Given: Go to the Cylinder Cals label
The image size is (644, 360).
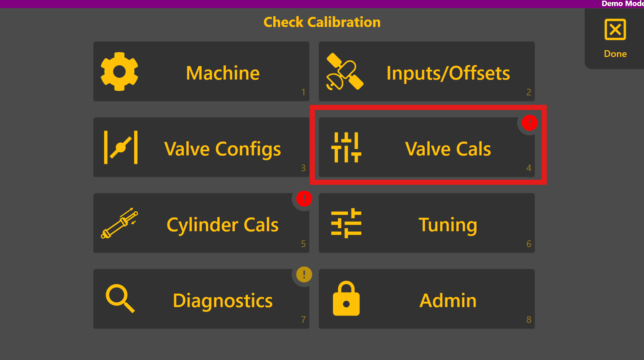Looking at the screenshot, I should click(x=222, y=225).
